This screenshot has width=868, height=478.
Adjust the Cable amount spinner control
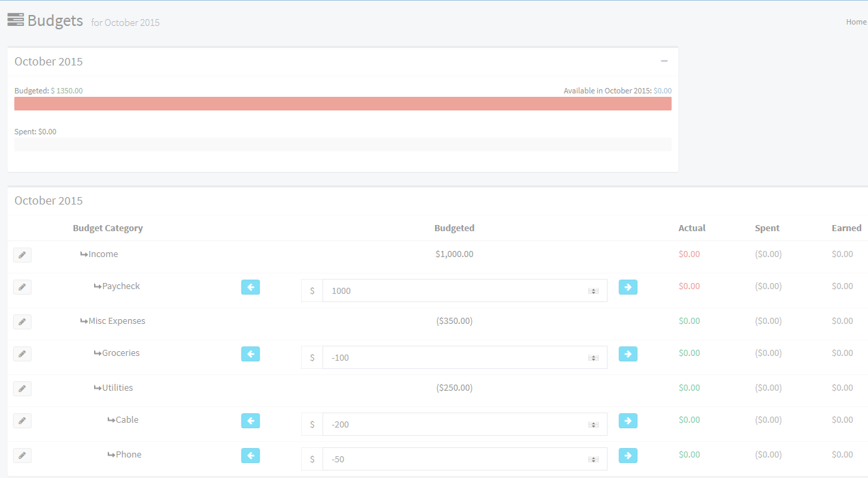(593, 425)
